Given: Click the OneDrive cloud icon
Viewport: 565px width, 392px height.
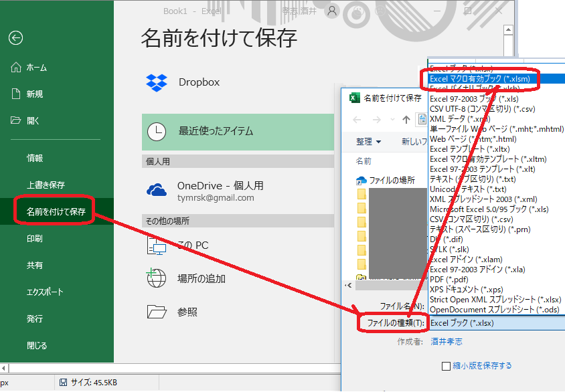Looking at the screenshot, I should [x=157, y=190].
